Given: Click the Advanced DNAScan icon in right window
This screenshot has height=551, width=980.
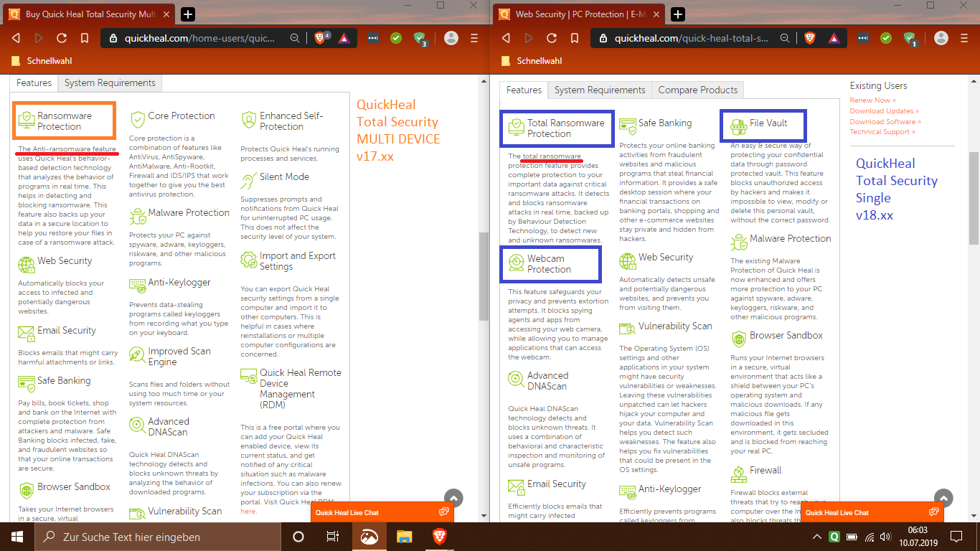Looking at the screenshot, I should (516, 380).
